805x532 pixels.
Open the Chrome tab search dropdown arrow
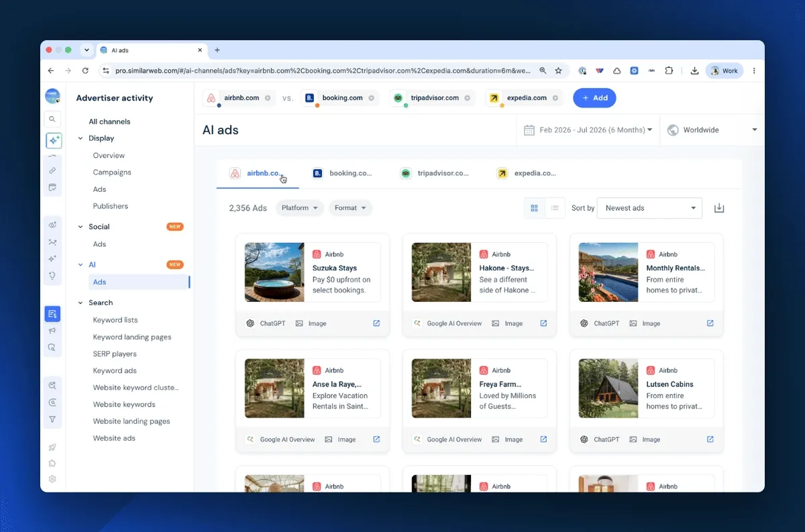(86, 50)
